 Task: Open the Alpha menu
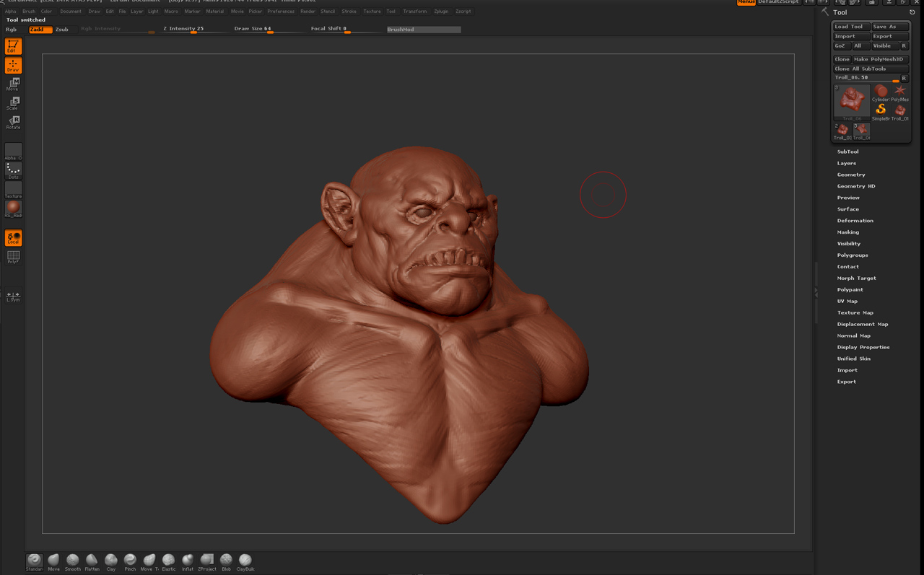10,12
